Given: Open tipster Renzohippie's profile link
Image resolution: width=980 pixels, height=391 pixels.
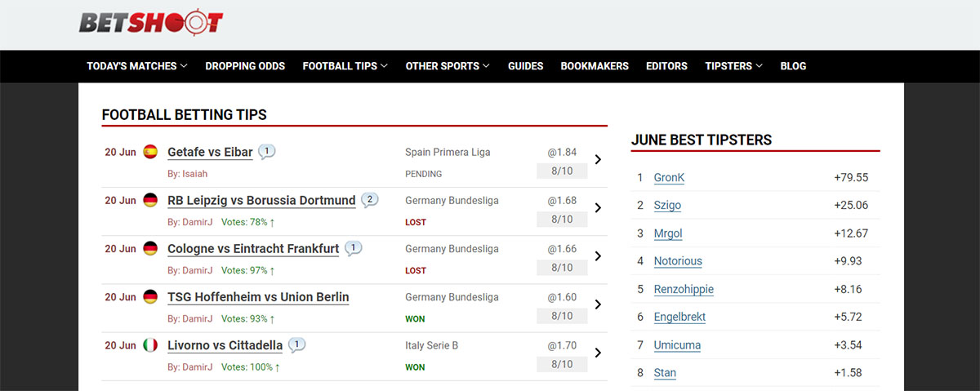Looking at the screenshot, I should click(684, 289).
